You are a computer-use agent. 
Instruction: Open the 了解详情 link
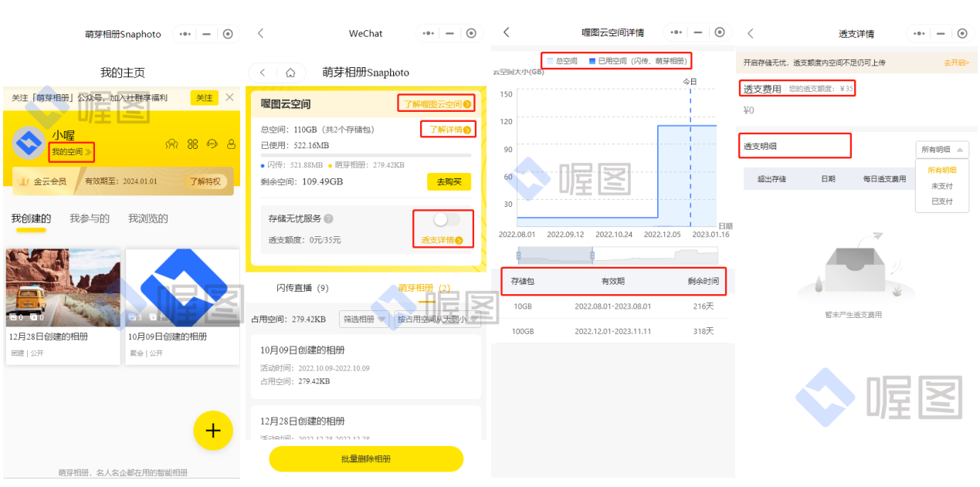click(x=449, y=130)
